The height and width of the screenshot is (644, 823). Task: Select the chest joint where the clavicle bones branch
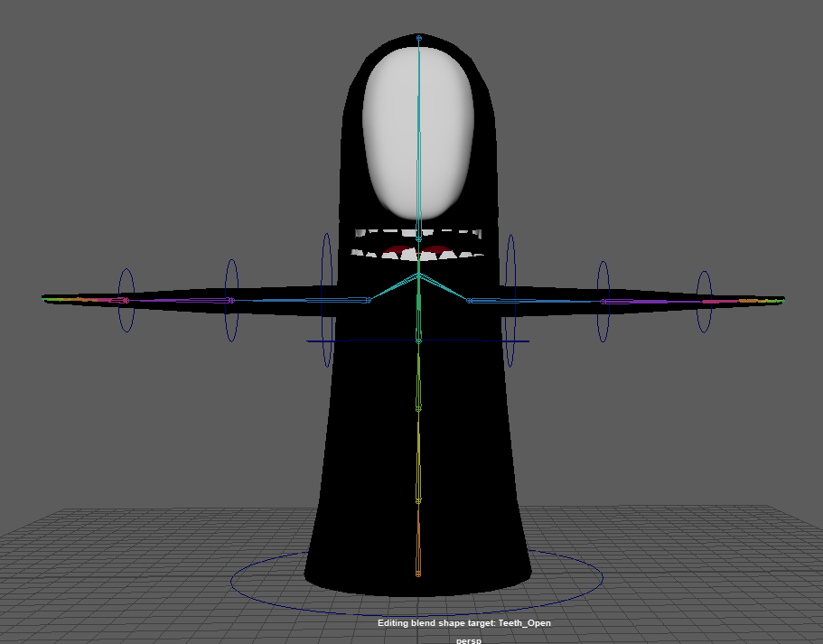(x=419, y=274)
